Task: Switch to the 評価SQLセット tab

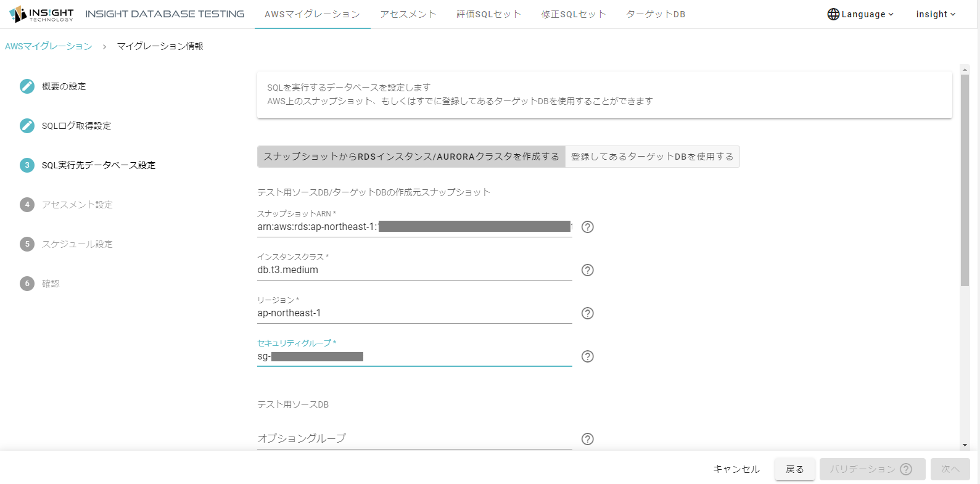Action: tap(488, 14)
